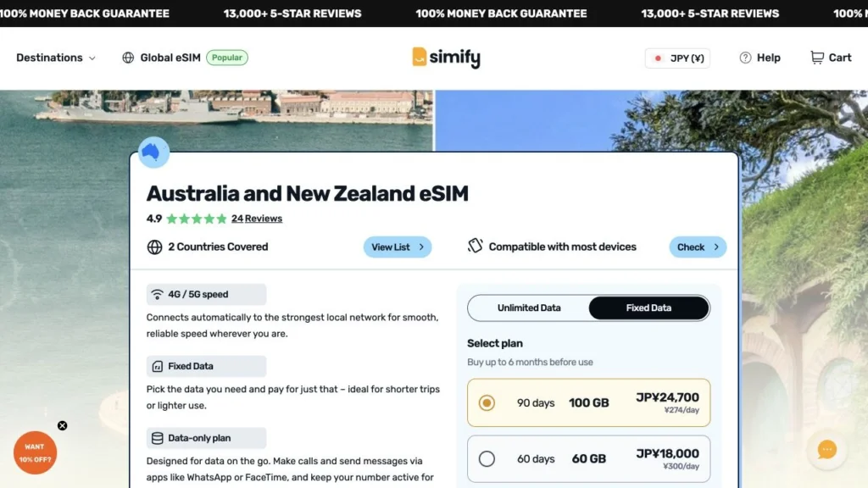Click the green star rating
The width and height of the screenshot is (868, 488).
pos(197,219)
